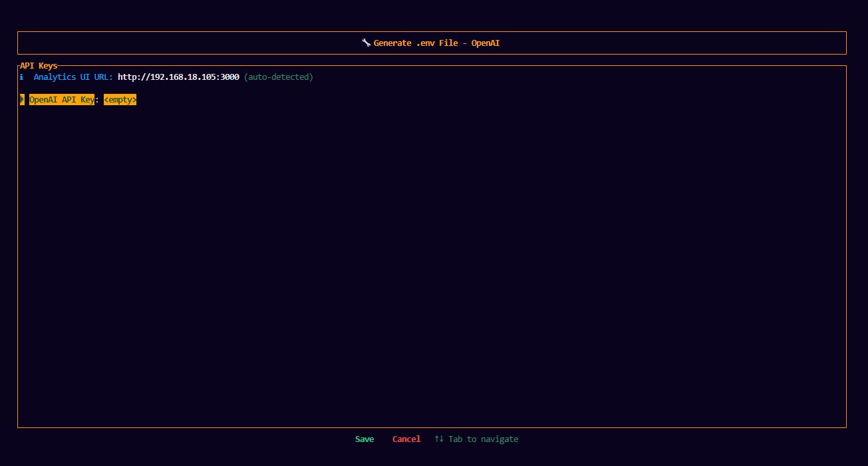Click the up-down arrows navigation icon
Viewport: 868px width, 466px height.
(x=439, y=439)
